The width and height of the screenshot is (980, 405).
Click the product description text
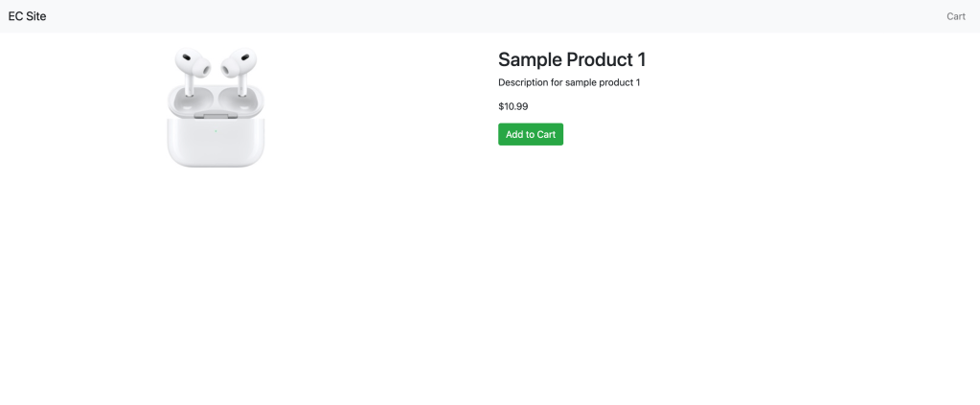coord(569,82)
